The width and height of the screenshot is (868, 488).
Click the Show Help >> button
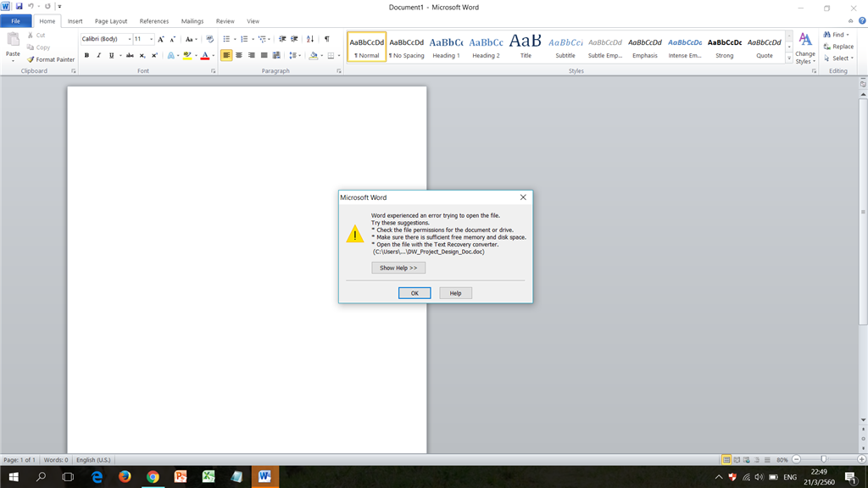coord(398,268)
